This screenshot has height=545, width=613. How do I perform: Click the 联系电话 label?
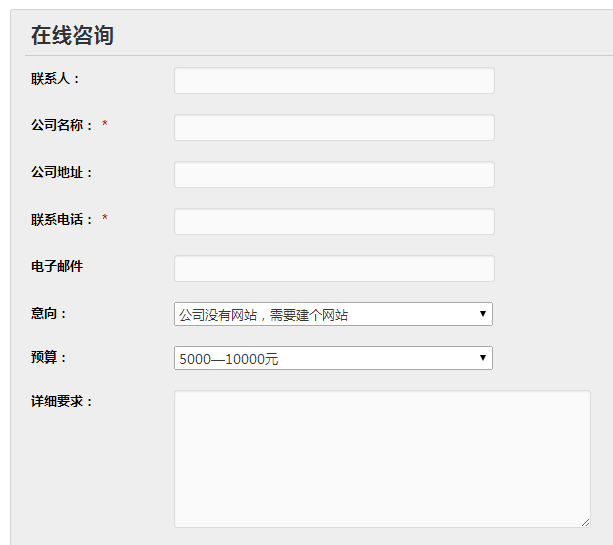coord(62,220)
